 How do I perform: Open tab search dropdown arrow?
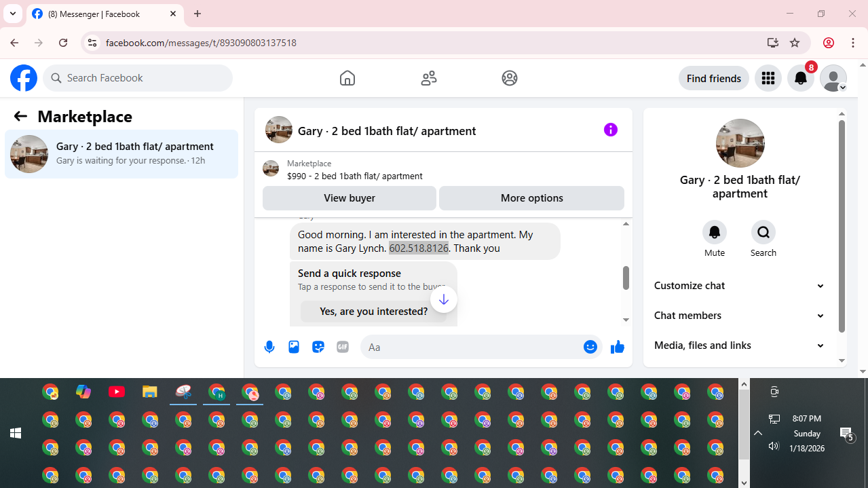13,14
